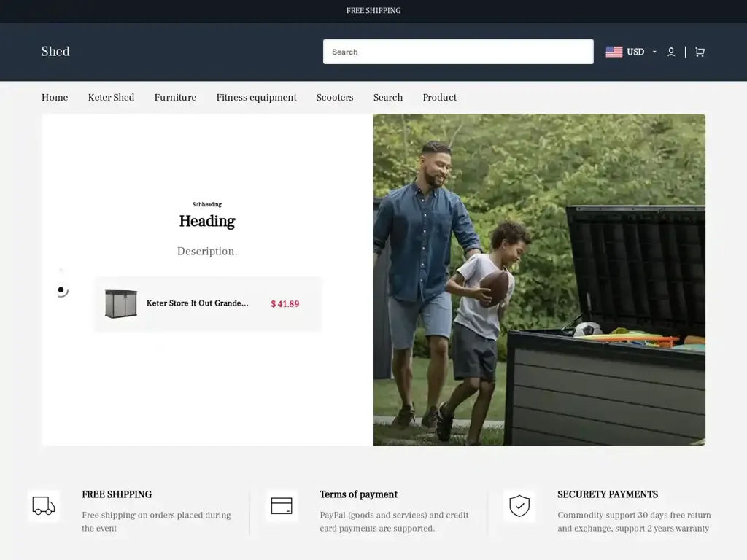Click the Shed store logo
This screenshot has height=560, width=747.
[x=55, y=52]
